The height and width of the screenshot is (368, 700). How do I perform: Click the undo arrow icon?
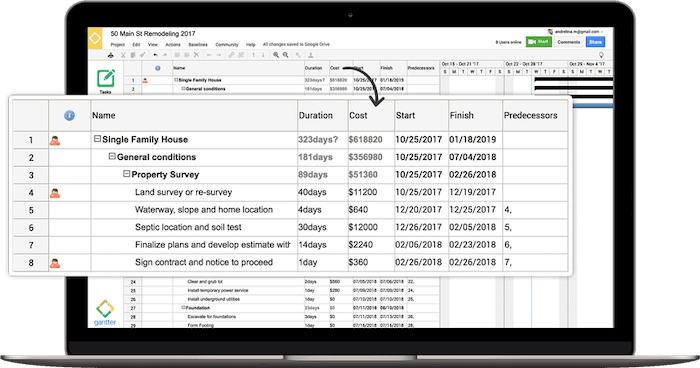[155, 55]
